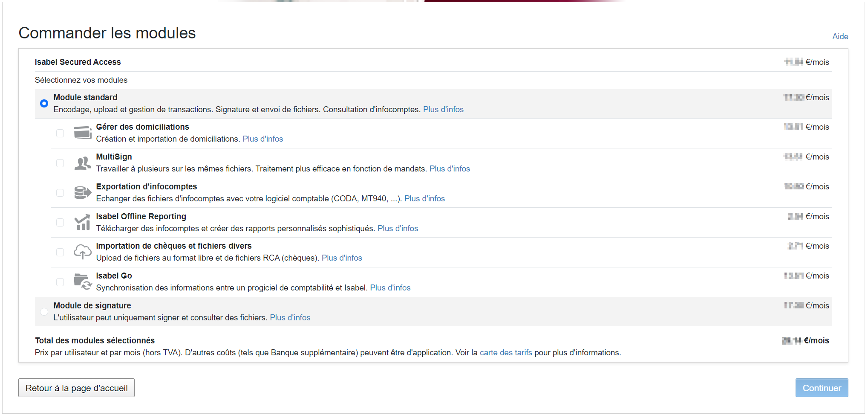Click the Gérer des domiciliations title
The height and width of the screenshot is (418, 868).
pyautogui.click(x=142, y=127)
